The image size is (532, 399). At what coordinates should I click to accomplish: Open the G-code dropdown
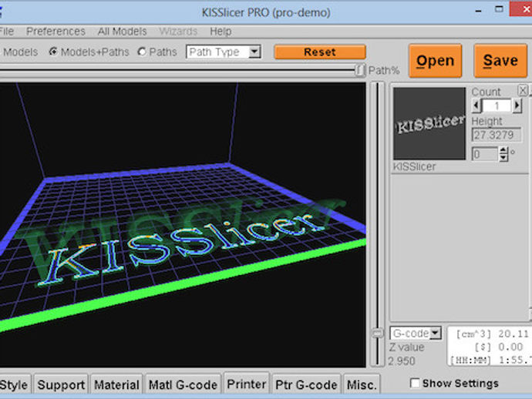click(x=416, y=334)
